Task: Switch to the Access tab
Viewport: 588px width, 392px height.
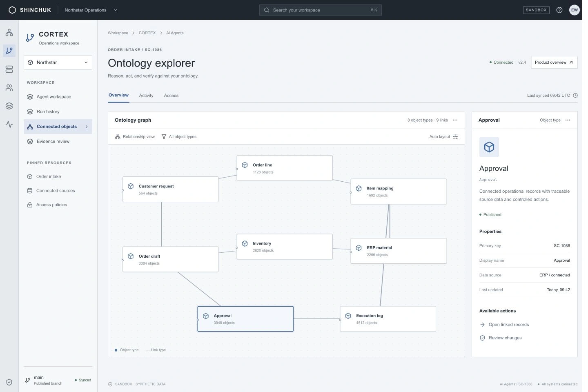Action: point(171,96)
